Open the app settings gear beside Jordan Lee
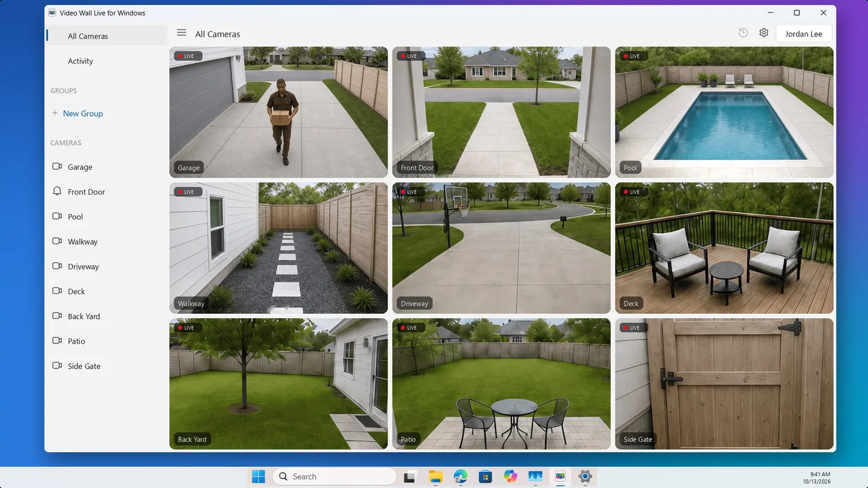The image size is (868, 488). coord(764,33)
